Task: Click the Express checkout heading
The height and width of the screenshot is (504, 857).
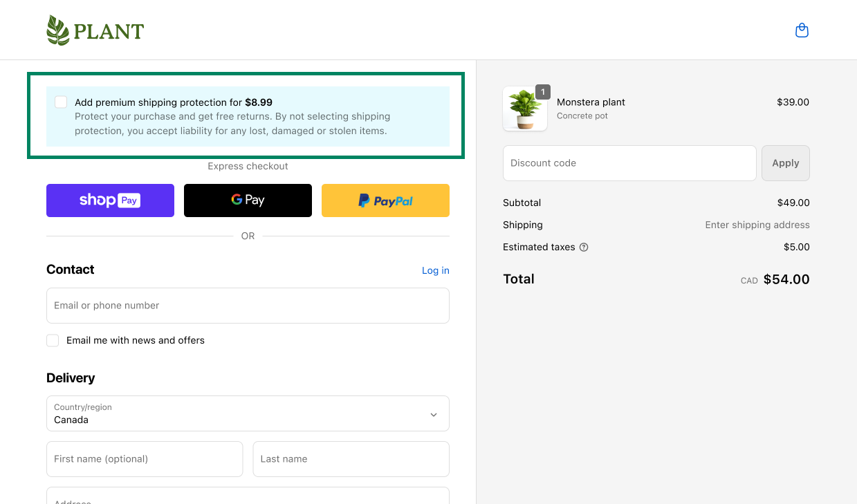Action: (248, 166)
